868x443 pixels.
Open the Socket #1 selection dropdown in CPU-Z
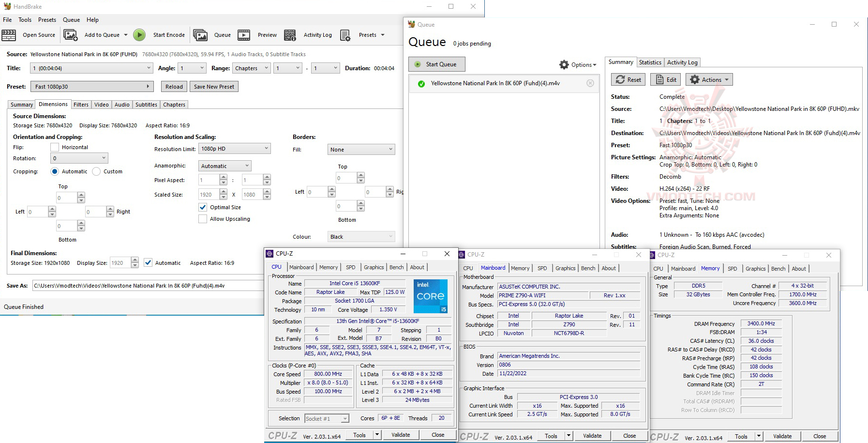327,419
